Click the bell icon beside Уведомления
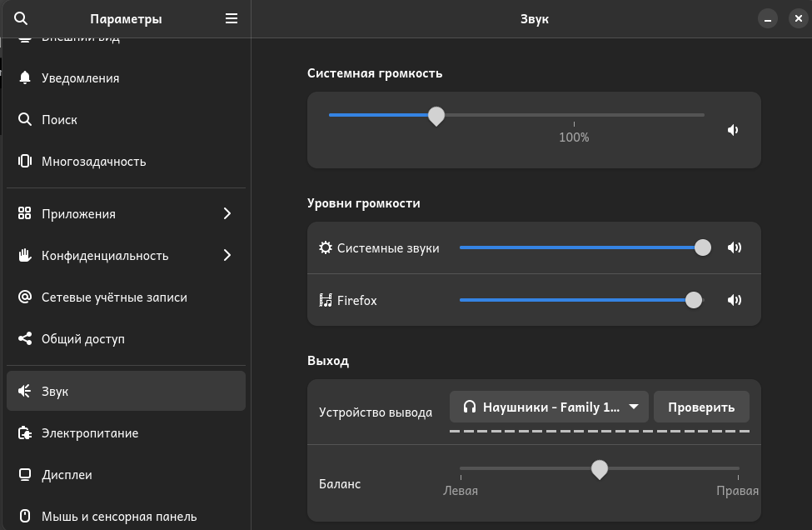The width and height of the screenshot is (812, 530). pyautogui.click(x=25, y=77)
